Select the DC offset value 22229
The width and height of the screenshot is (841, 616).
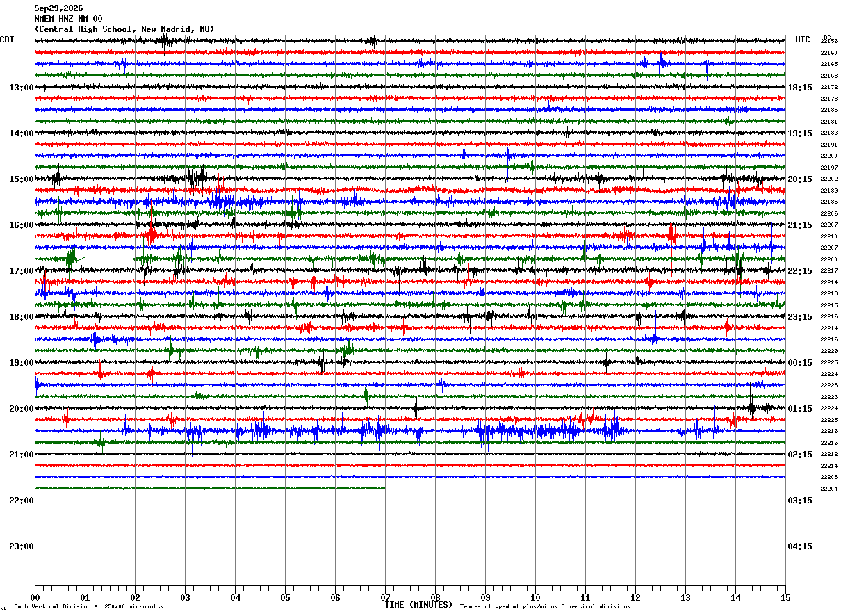tap(829, 351)
